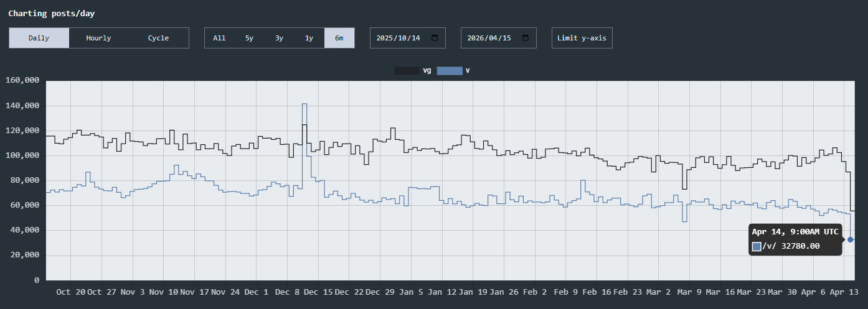Open calendar picker for end date 2026/04/15
This screenshot has width=868, height=309.
(x=526, y=38)
